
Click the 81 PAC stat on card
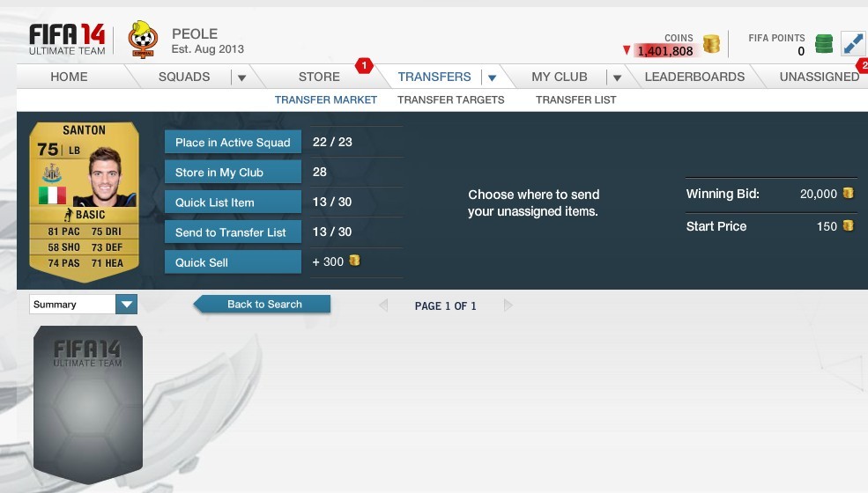point(63,232)
